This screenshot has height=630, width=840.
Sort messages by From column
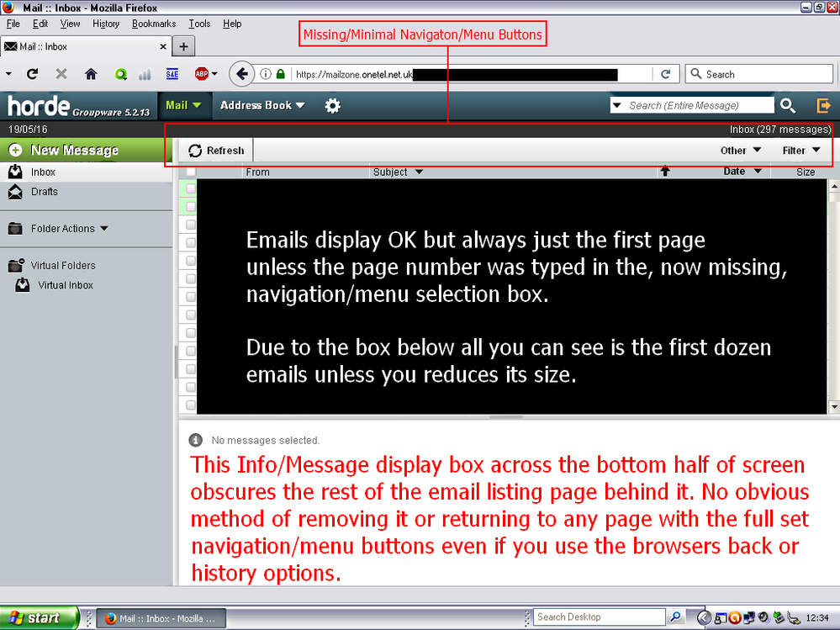pos(257,172)
